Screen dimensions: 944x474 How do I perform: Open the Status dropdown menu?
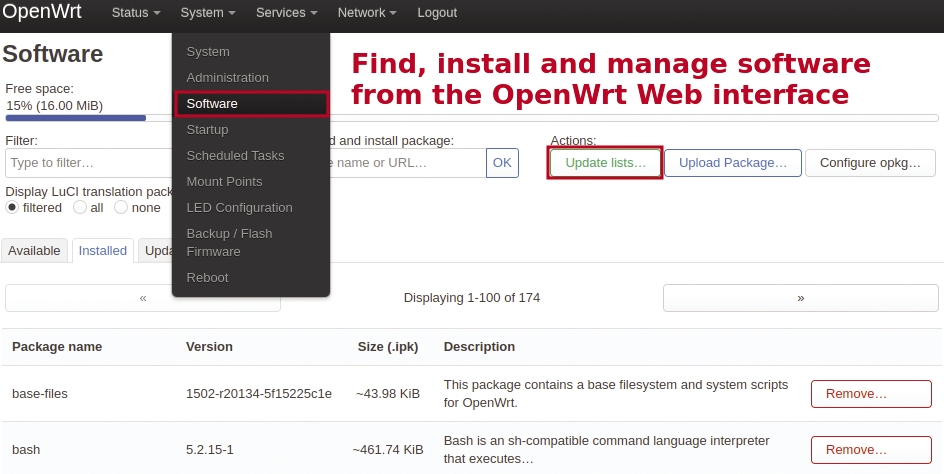(135, 13)
